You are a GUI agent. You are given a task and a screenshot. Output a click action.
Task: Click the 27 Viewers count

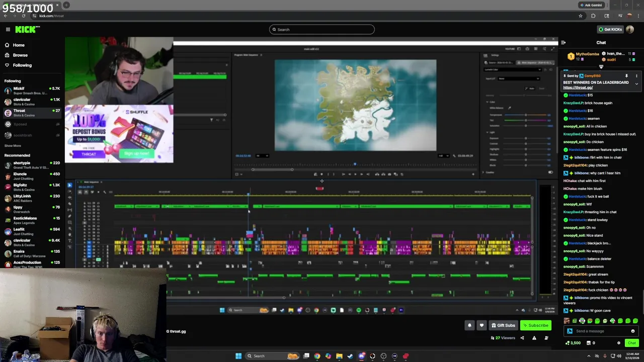(x=503, y=338)
